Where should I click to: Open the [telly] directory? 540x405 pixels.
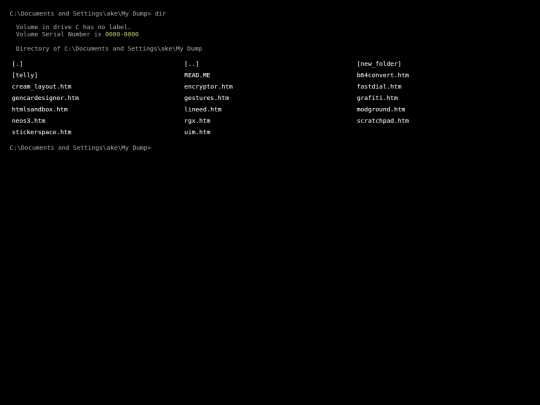coord(25,75)
